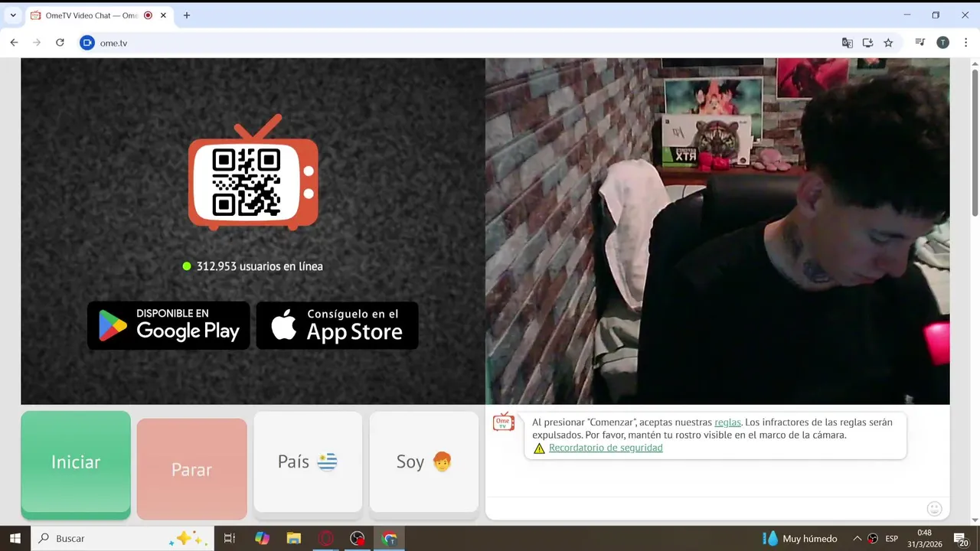This screenshot has width=980, height=551.
Task: Open the Soy gender selector
Action: [424, 462]
